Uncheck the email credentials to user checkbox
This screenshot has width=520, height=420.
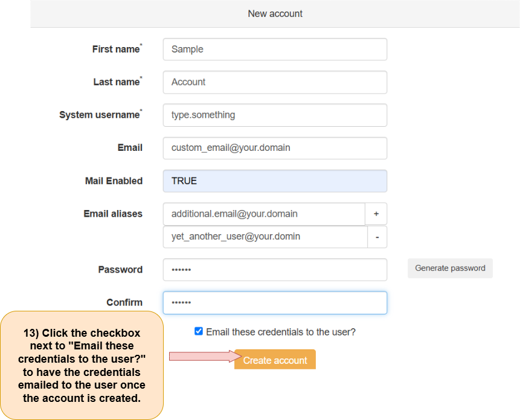pyautogui.click(x=199, y=331)
